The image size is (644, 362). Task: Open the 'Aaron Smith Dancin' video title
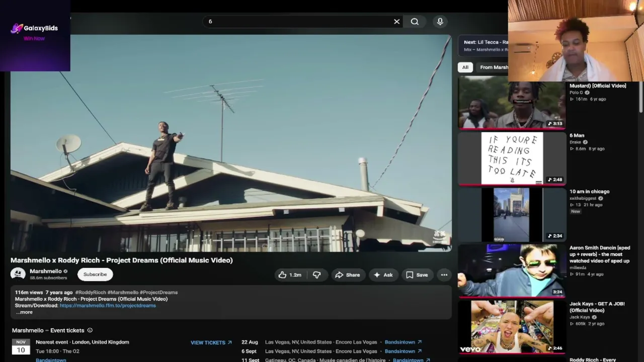(600, 254)
